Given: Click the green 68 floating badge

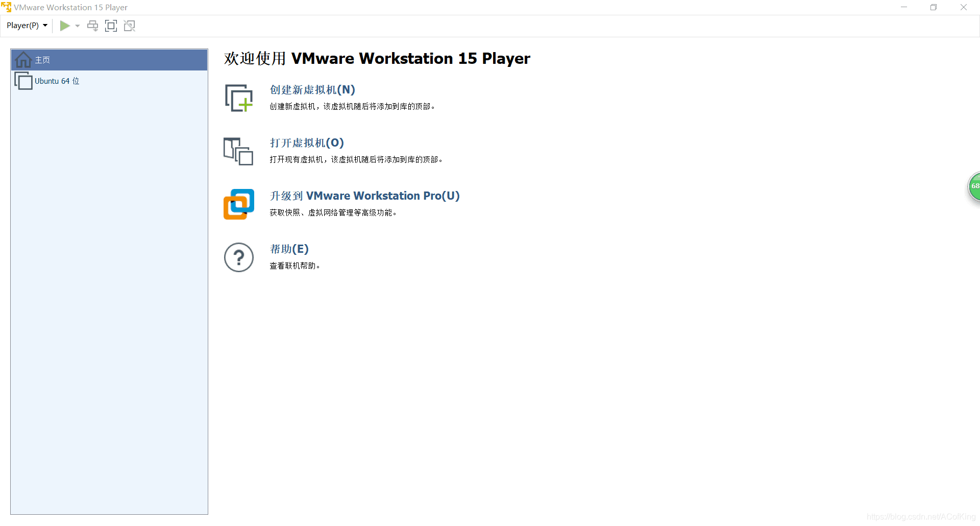Looking at the screenshot, I should click(974, 187).
